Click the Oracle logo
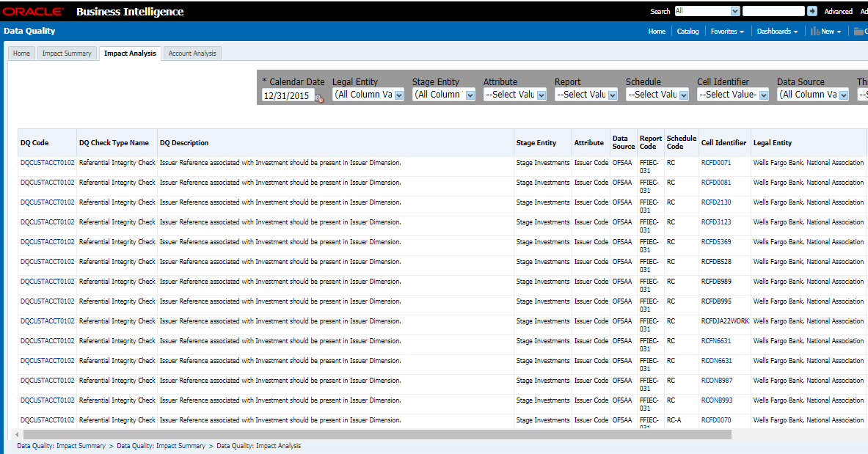 coord(33,11)
